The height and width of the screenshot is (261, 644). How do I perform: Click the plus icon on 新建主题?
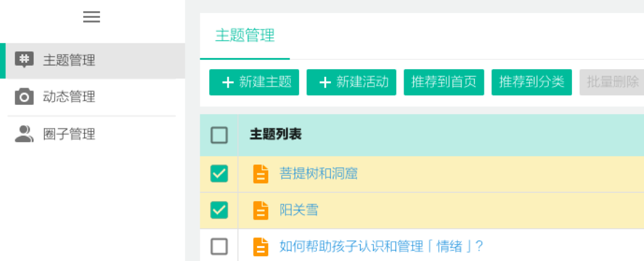227,82
